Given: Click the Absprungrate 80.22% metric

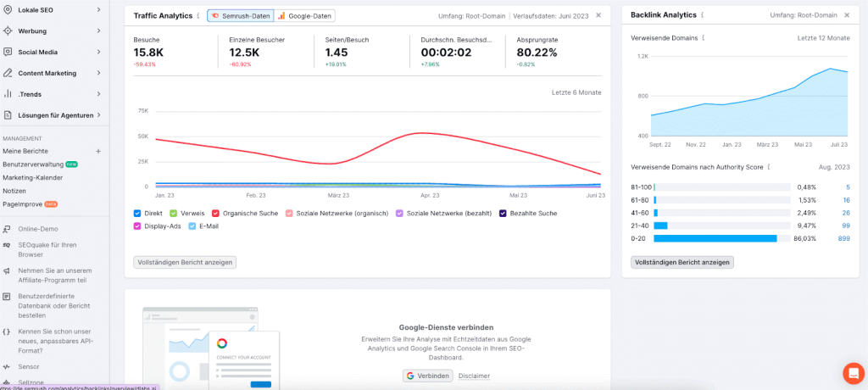Looking at the screenshot, I should tap(537, 52).
